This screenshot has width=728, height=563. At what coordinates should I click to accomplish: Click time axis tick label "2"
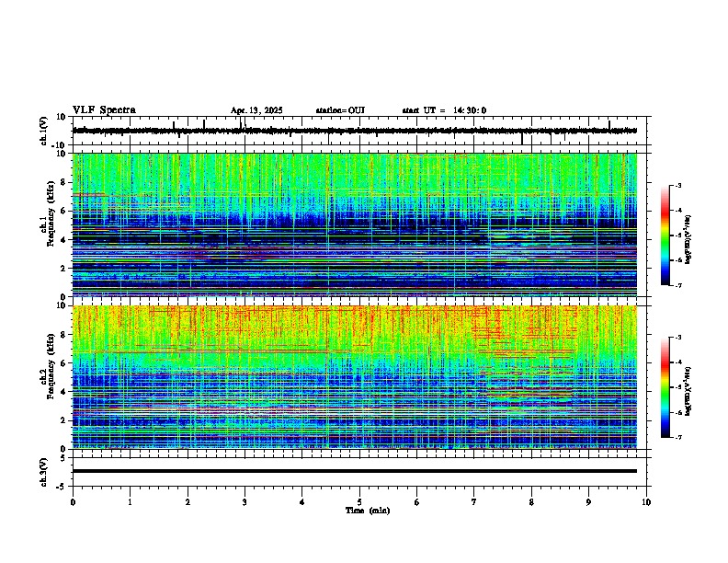click(188, 502)
